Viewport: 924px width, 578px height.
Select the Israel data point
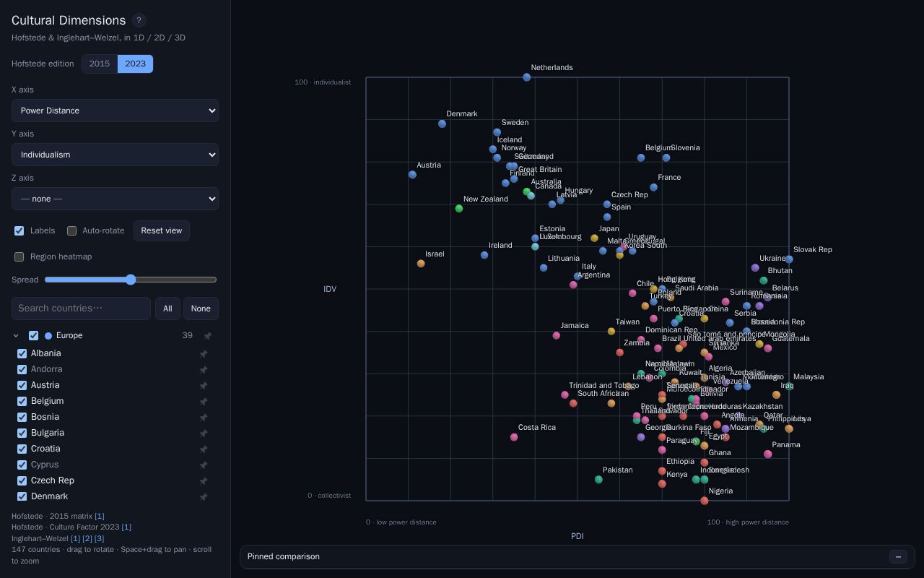(x=421, y=264)
